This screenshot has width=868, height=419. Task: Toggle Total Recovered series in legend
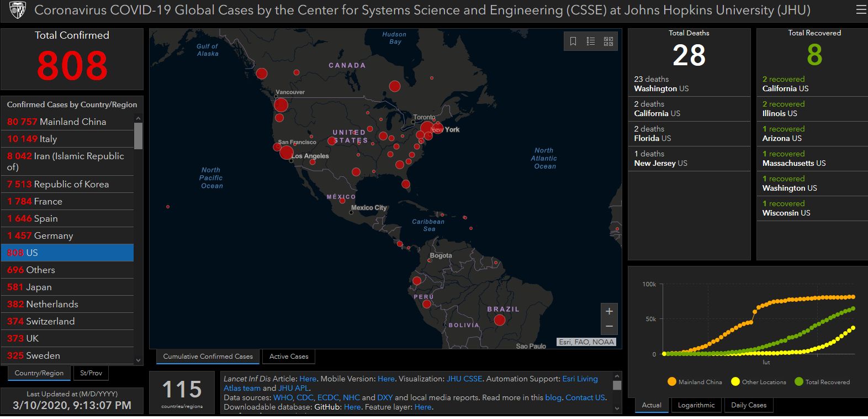[822, 382]
